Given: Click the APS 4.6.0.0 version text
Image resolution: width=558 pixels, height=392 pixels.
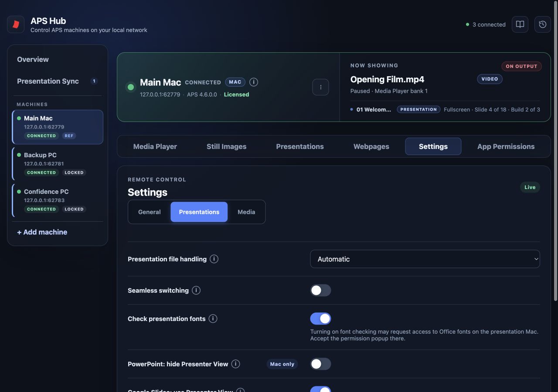Looking at the screenshot, I should 202,95.
